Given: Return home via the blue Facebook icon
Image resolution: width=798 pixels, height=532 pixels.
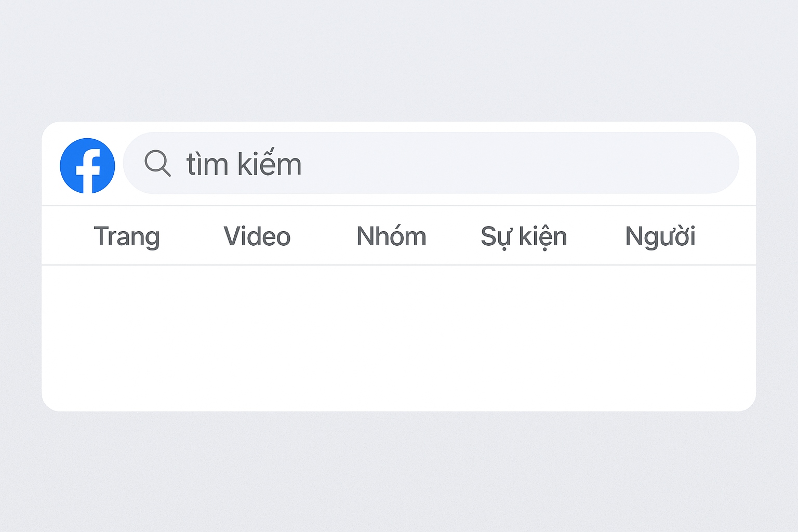Looking at the screenshot, I should click(x=87, y=166).
